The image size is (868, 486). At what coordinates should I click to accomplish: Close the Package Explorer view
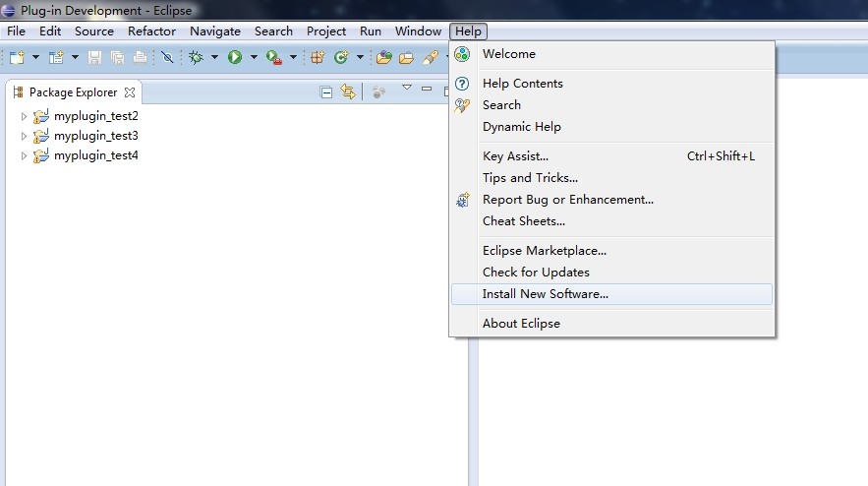click(x=130, y=92)
